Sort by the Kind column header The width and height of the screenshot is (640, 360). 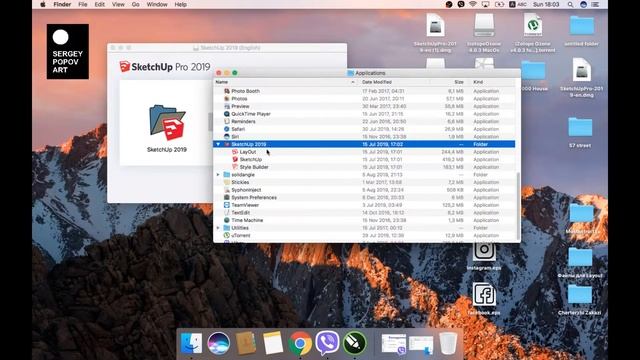click(x=492, y=82)
